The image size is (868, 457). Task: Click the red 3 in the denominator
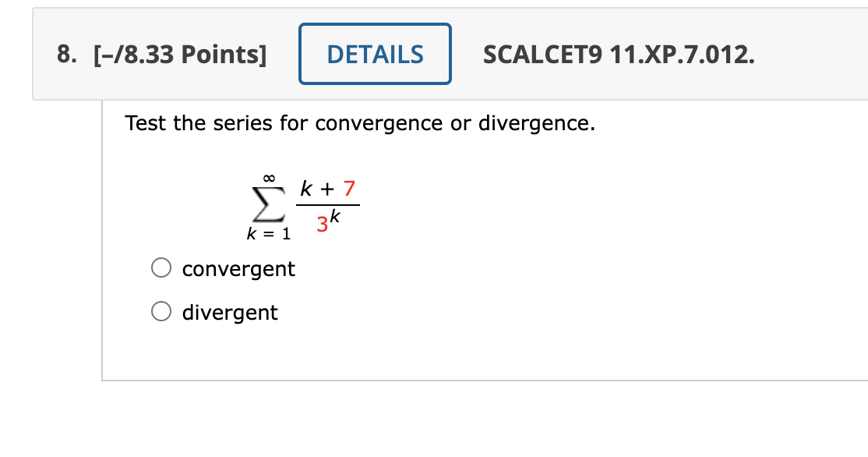[x=322, y=225]
